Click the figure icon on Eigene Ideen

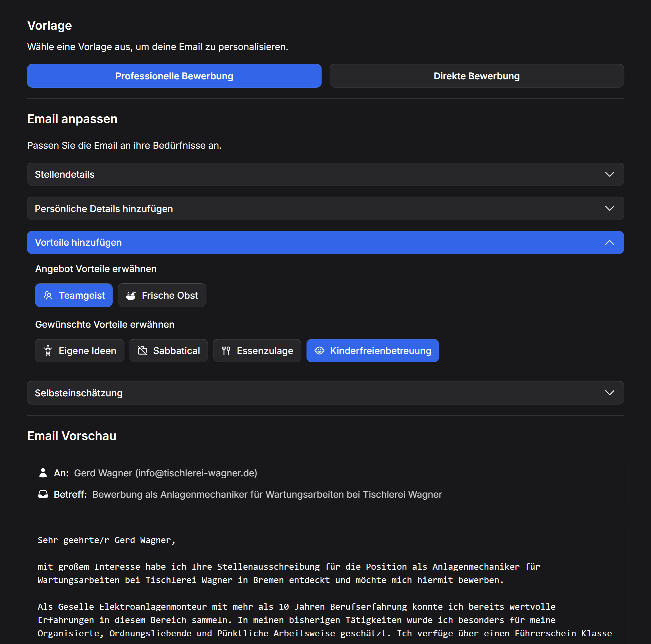(48, 350)
